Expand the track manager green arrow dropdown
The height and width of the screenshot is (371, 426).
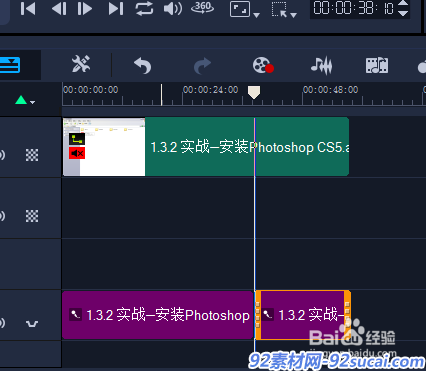(x=25, y=100)
